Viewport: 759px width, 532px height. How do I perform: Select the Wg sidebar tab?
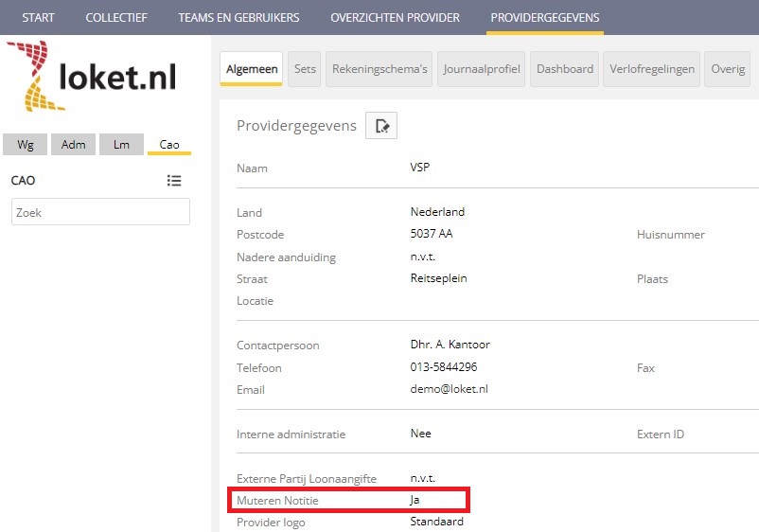tap(26, 144)
